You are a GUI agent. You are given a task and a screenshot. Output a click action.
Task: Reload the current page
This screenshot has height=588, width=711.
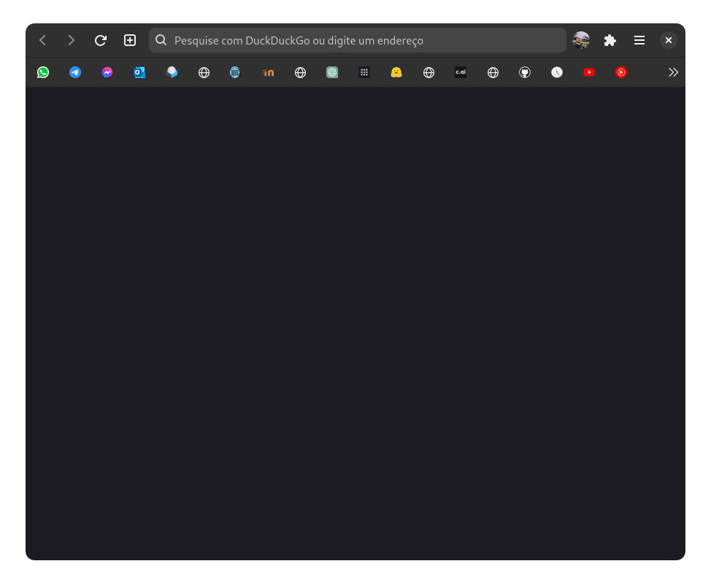[x=101, y=40]
